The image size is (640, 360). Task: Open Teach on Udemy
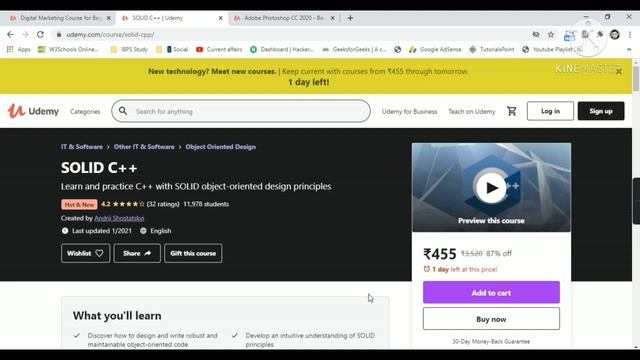point(471,111)
